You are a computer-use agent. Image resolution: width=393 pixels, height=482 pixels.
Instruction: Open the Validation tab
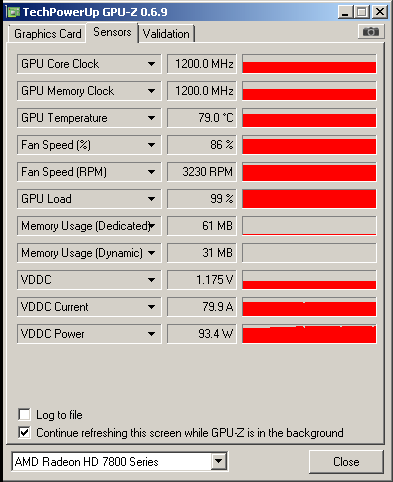click(x=166, y=34)
